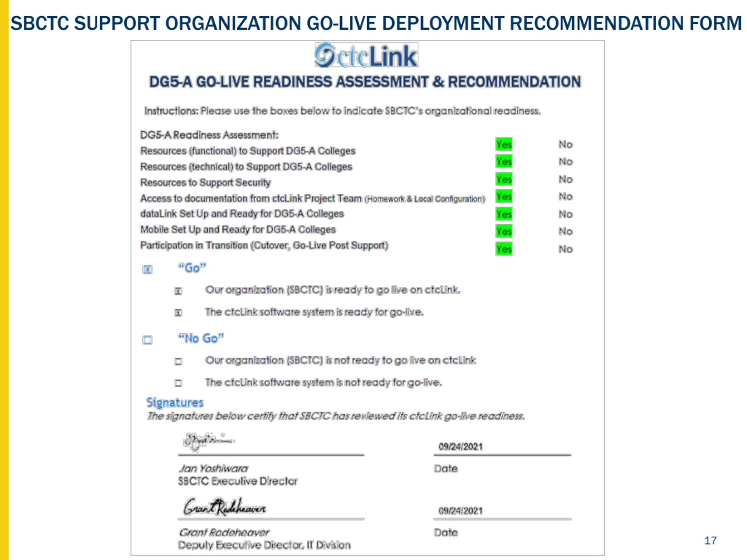
Task: Select Yes for Mobile Set Up row
Action: coord(504,231)
